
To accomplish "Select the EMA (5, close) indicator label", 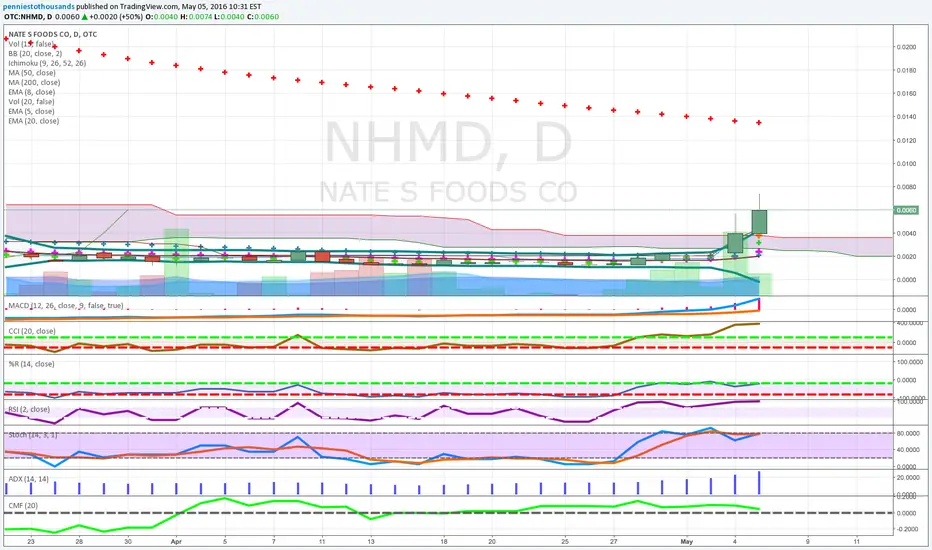I will click(32, 111).
